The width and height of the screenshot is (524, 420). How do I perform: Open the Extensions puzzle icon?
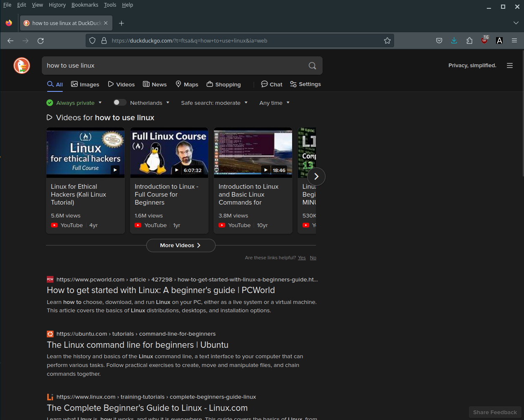(469, 40)
